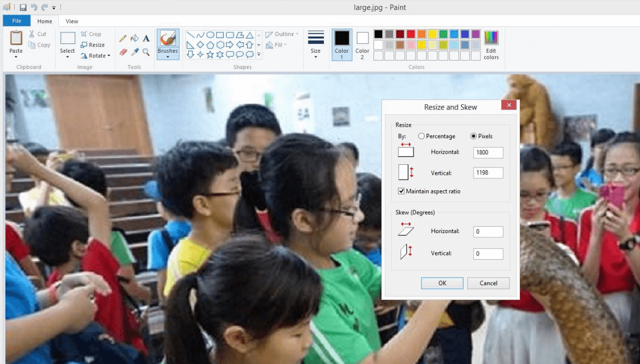Screen dimensions: 640x364
Task: Click OK in Resize and Skew dialog
Action: (x=442, y=283)
